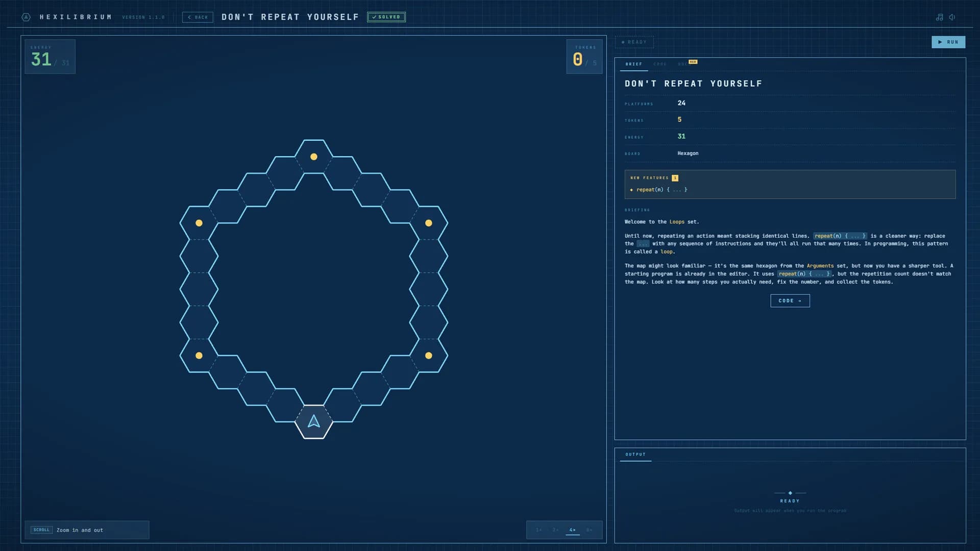The image size is (980, 551).
Task: Click the upper-right token on the ring
Action: [429, 223]
